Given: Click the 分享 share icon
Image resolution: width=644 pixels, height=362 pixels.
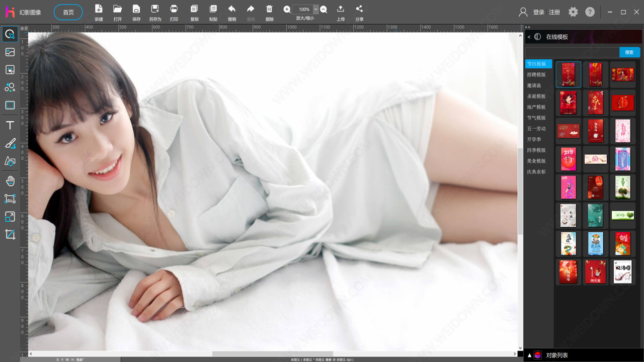Looking at the screenshot, I should (x=359, y=9).
